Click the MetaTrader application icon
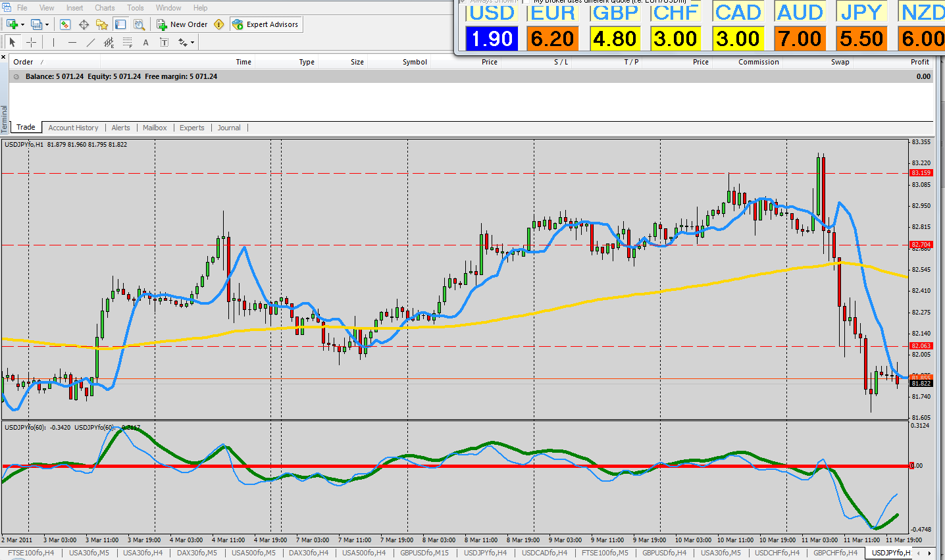 [7, 7]
